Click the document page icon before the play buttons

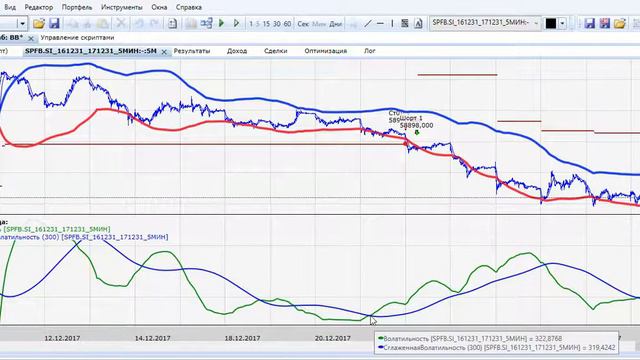[172, 23]
